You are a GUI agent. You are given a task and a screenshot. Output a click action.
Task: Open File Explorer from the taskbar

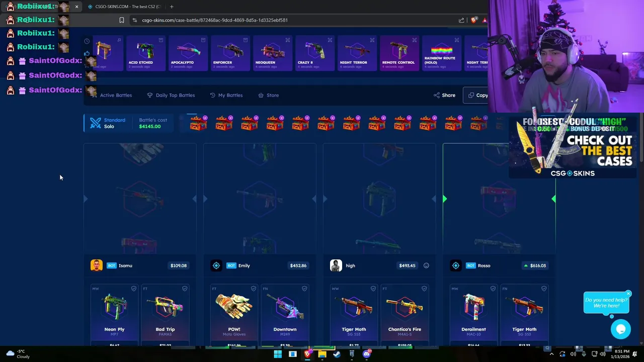click(x=322, y=354)
